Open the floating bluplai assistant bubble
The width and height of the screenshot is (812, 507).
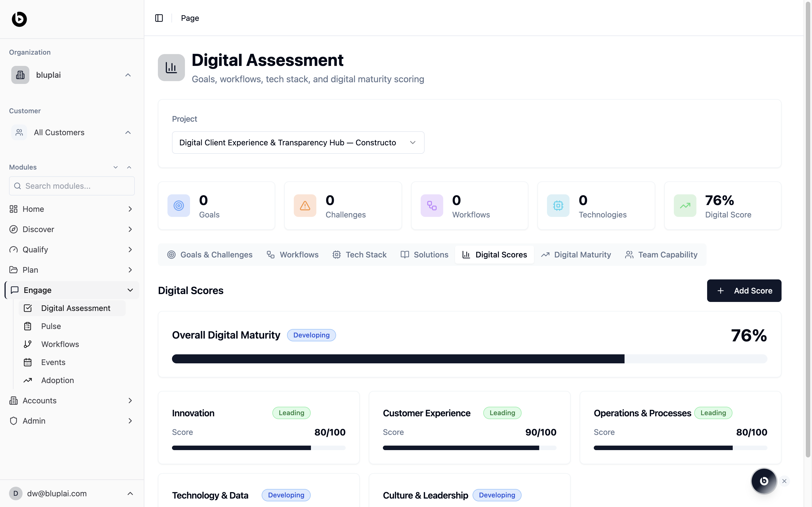(x=764, y=481)
